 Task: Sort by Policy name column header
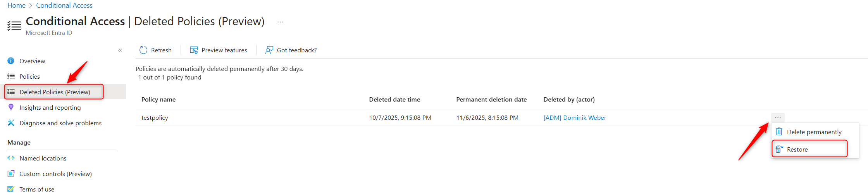click(x=158, y=99)
